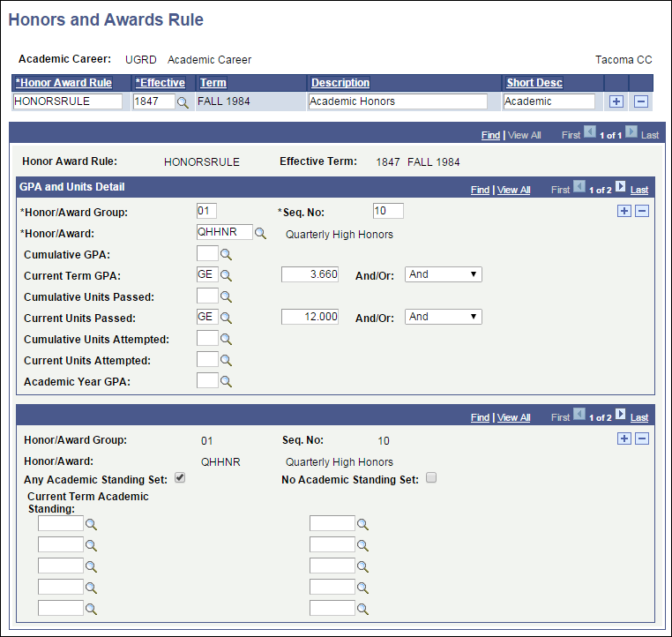Open Current Term GPA operator lookup
Viewport: 672px width, 637px height.
click(226, 275)
